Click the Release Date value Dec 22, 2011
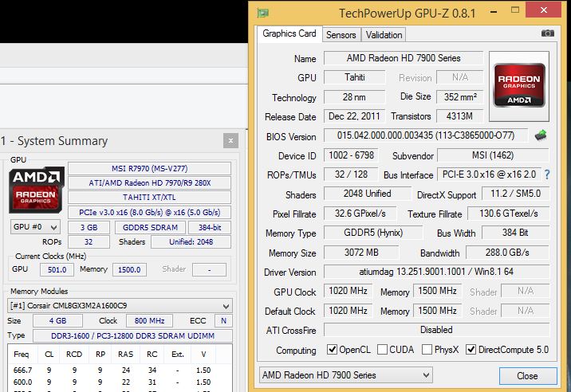This screenshot has width=571, height=392. 354,116
